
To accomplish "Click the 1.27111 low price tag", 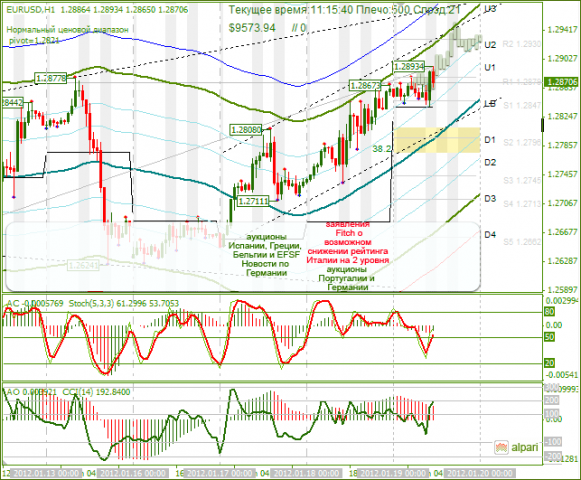I will 253,201.
